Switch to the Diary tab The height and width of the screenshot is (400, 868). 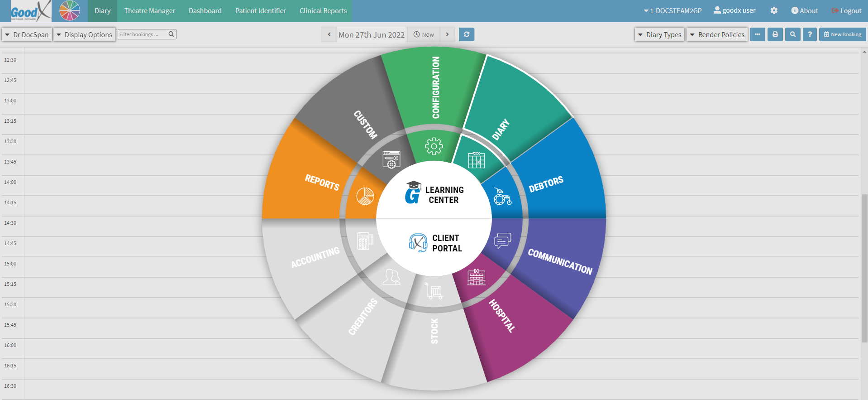click(103, 11)
